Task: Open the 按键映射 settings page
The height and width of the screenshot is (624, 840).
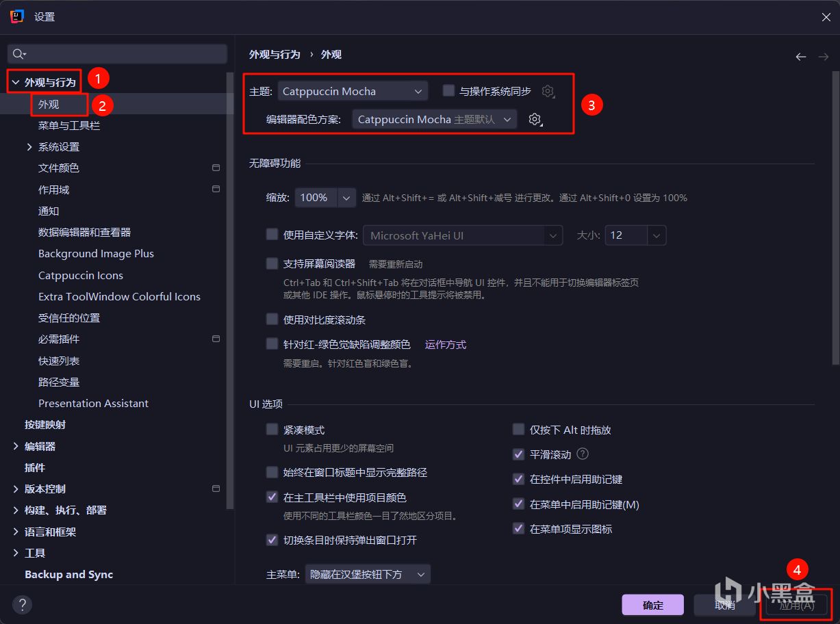Action: (45, 424)
